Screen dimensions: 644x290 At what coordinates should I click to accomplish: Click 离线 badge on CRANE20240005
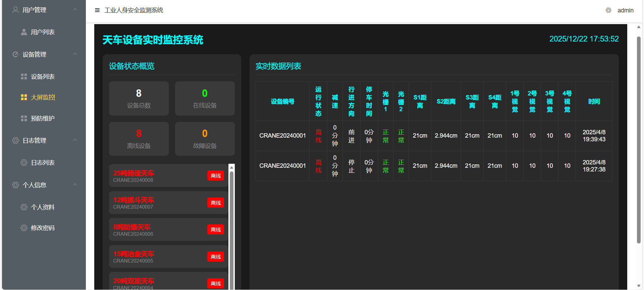(x=216, y=257)
